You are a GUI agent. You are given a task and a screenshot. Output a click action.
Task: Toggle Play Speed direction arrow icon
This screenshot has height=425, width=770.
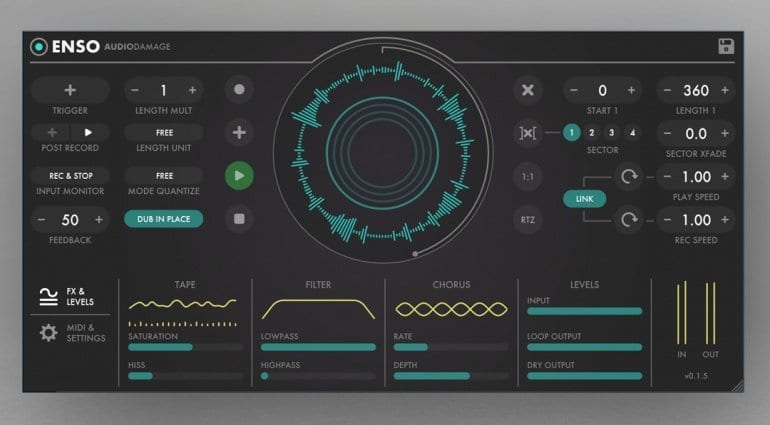pos(629,176)
